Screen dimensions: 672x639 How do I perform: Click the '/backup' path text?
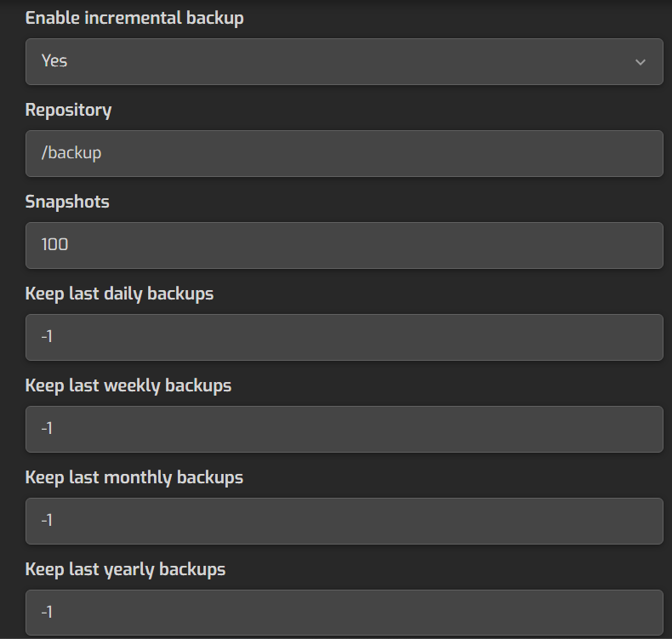point(71,153)
